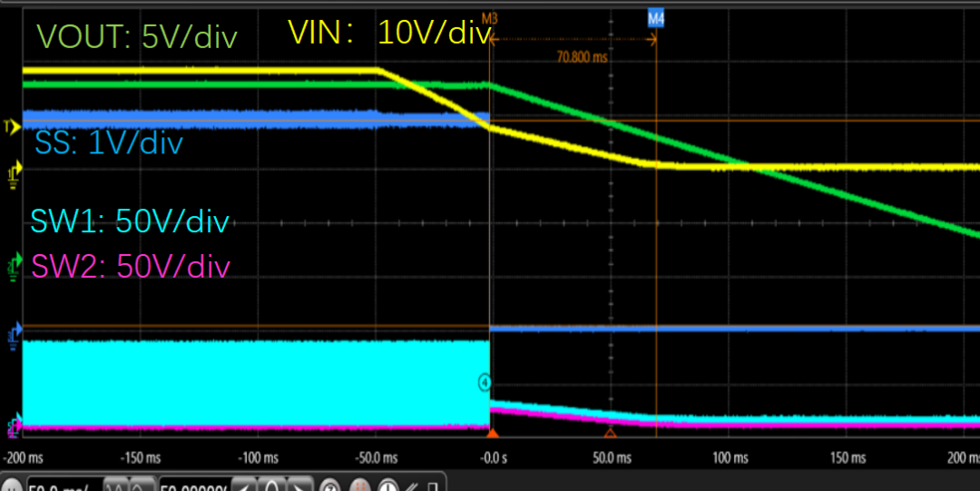Image resolution: width=980 pixels, height=491 pixels.
Task: Click the yellow trigger level indicator
Action: click(x=12, y=127)
